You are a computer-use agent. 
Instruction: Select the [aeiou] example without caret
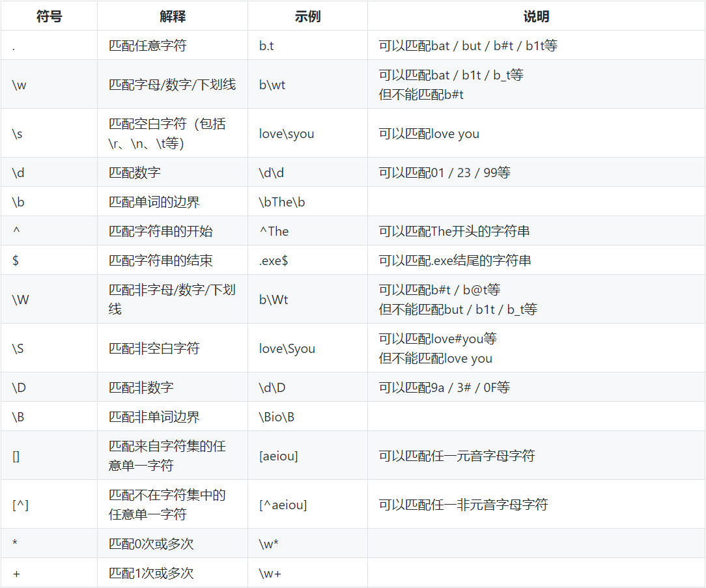coord(278,456)
